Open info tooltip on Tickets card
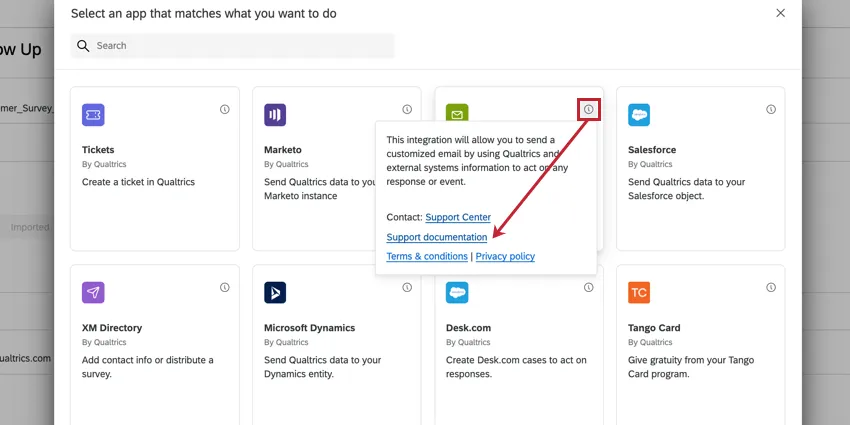Screen dimensions: 850x425 click(x=225, y=109)
